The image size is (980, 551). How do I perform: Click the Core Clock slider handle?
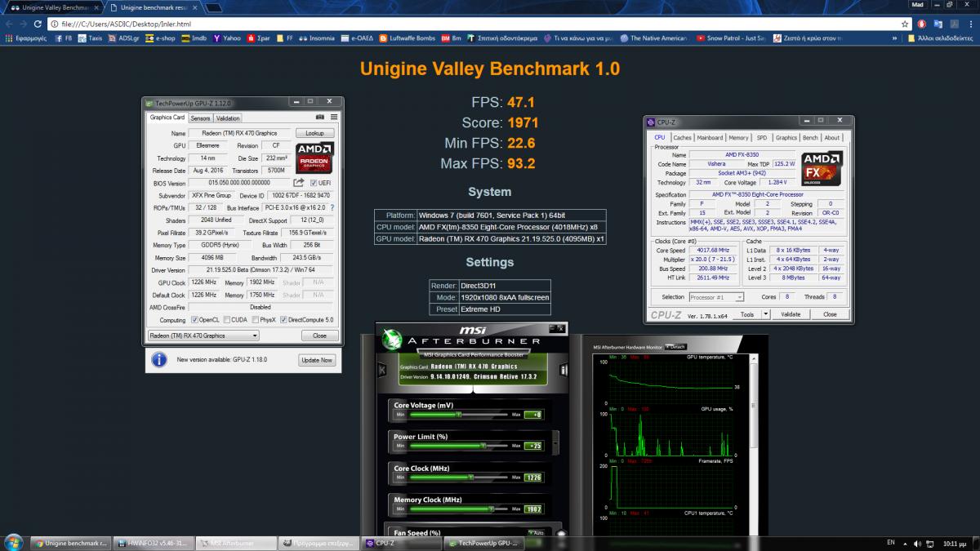pyautogui.click(x=471, y=477)
